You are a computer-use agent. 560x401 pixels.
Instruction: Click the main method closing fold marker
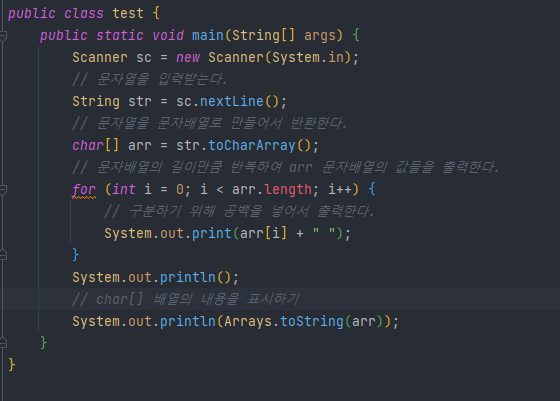click(x=3, y=343)
